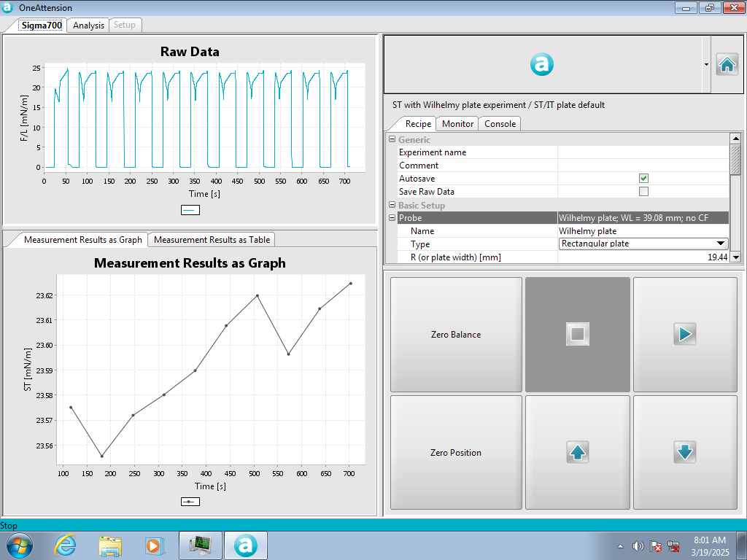Click the Zero Balance button
747x560 pixels.
point(456,334)
